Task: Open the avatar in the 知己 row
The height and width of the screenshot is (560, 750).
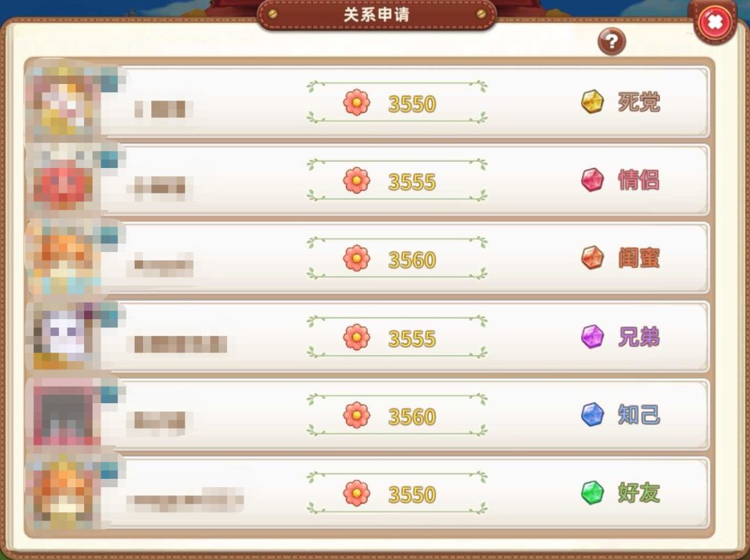Action: (x=65, y=415)
